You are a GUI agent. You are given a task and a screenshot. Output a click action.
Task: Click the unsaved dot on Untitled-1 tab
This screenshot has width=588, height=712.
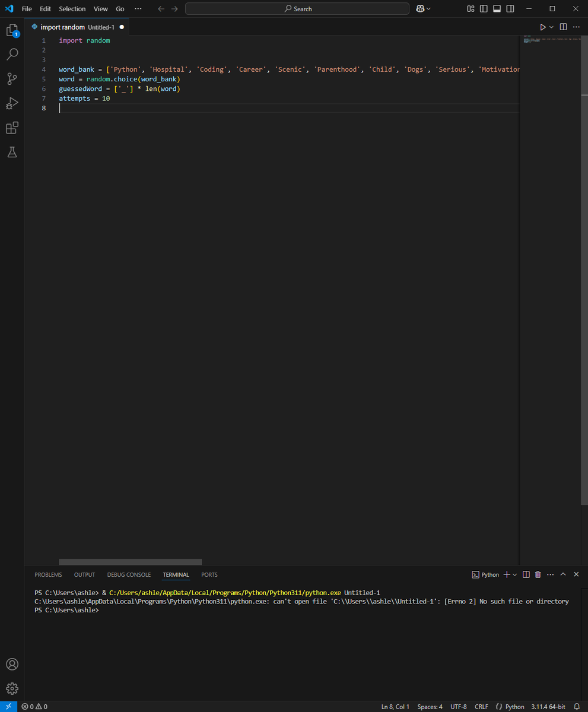[x=122, y=27]
